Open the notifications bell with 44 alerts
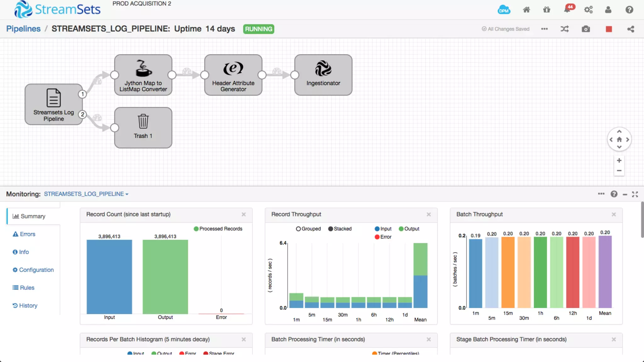This screenshot has width=644, height=362. (567, 10)
